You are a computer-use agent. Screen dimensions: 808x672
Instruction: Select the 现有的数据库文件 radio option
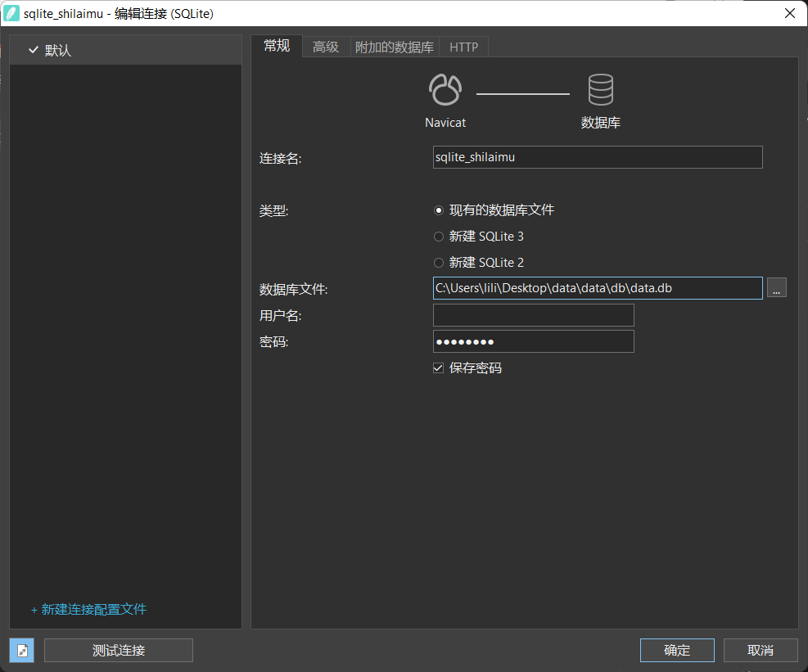pos(439,210)
